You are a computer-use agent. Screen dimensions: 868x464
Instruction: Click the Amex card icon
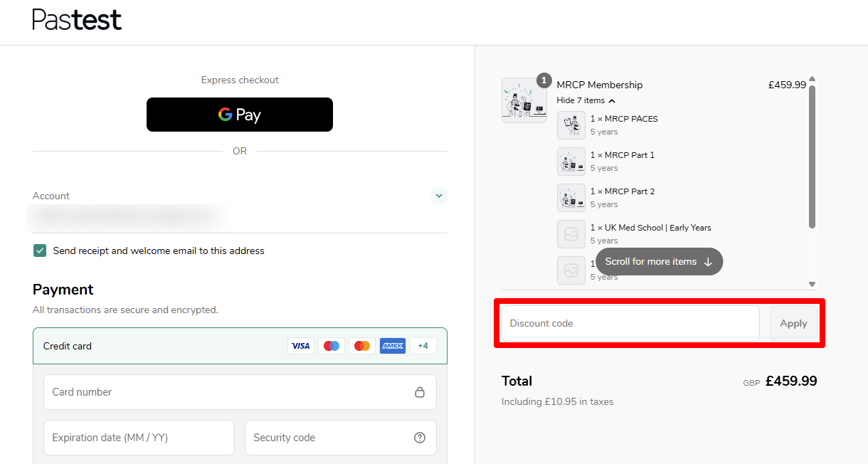pos(393,346)
